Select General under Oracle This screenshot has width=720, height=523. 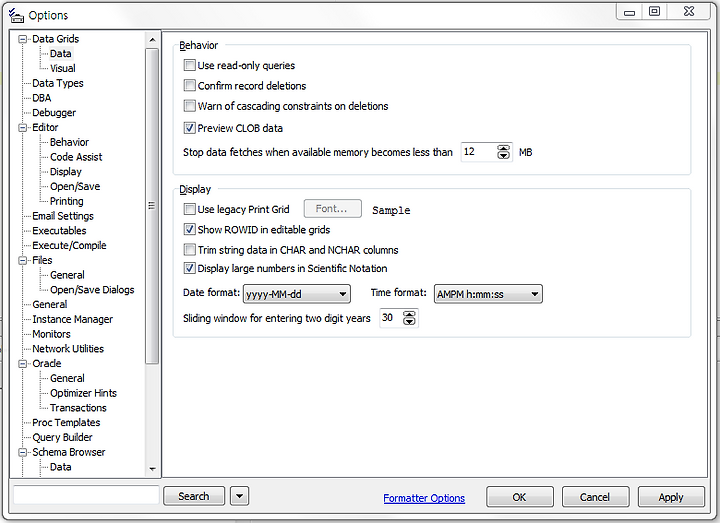(68, 378)
